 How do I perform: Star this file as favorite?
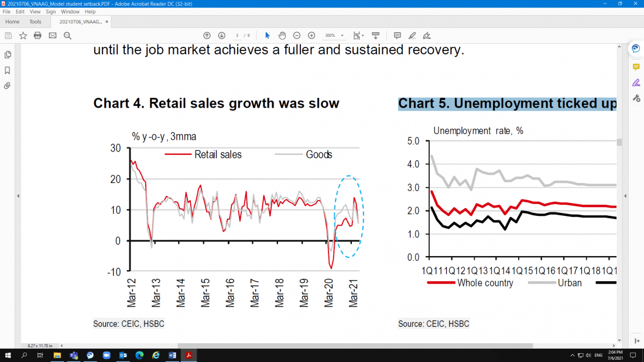pos(23,36)
